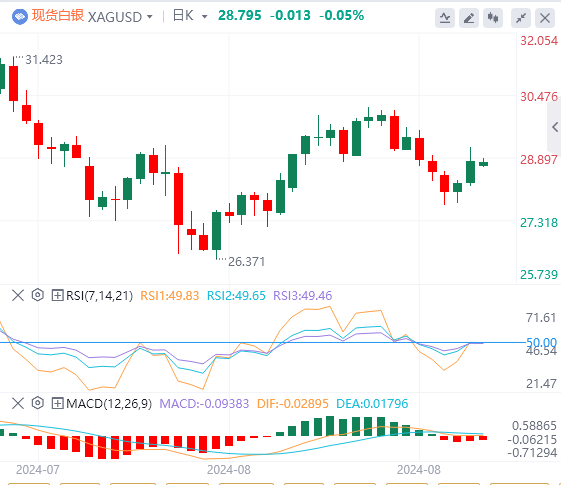The image size is (561, 485).
Task: Click the 2024-07 date axis label
Action: 38,470
